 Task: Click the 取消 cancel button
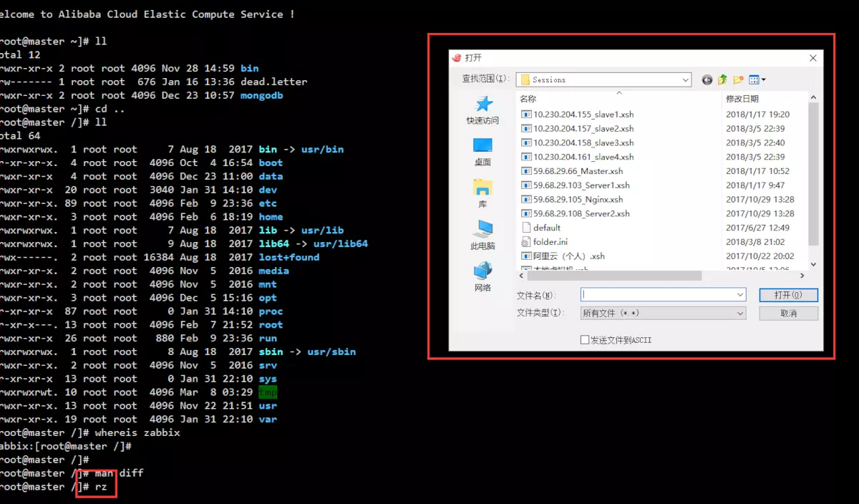point(788,313)
